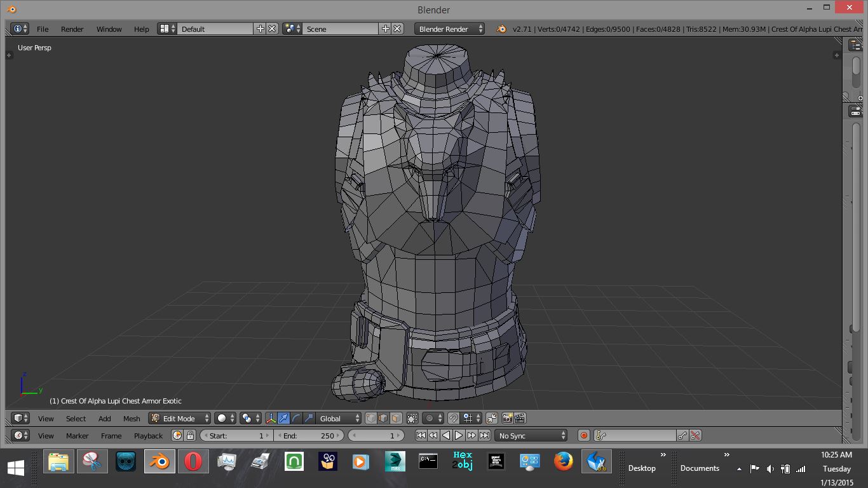Open the snap element type dropdown

coord(471,418)
